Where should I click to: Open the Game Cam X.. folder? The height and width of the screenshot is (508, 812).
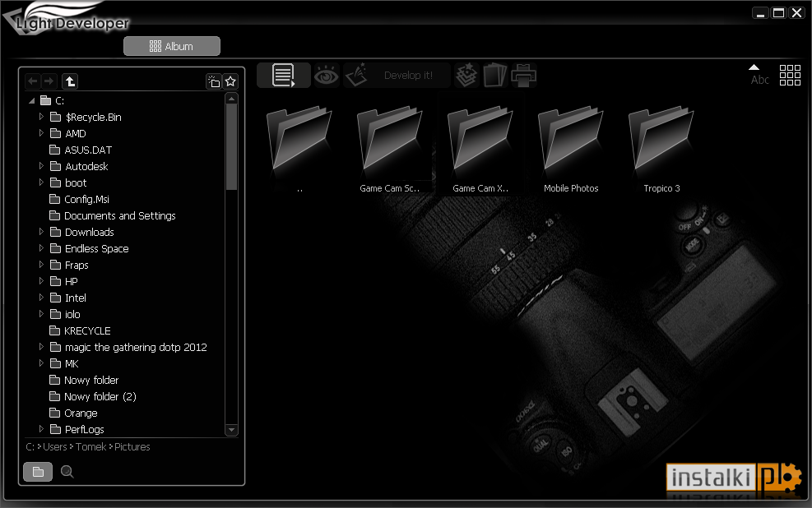pos(480,150)
